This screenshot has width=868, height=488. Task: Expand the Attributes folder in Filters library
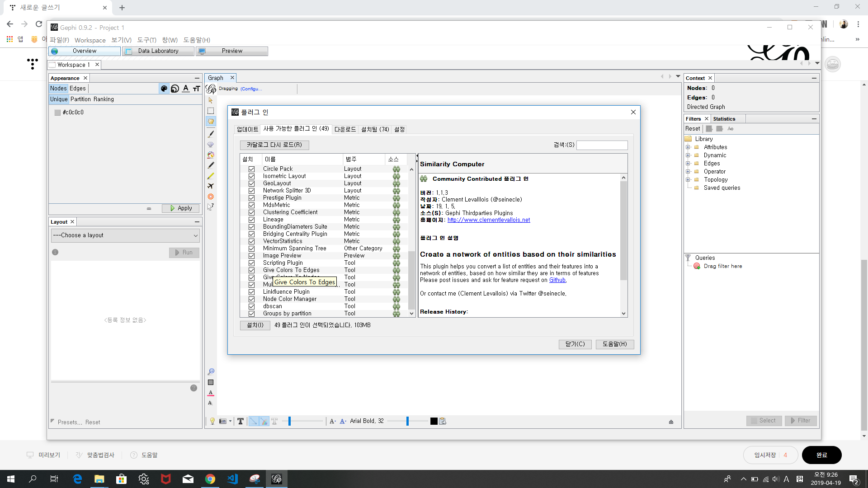pos(688,147)
